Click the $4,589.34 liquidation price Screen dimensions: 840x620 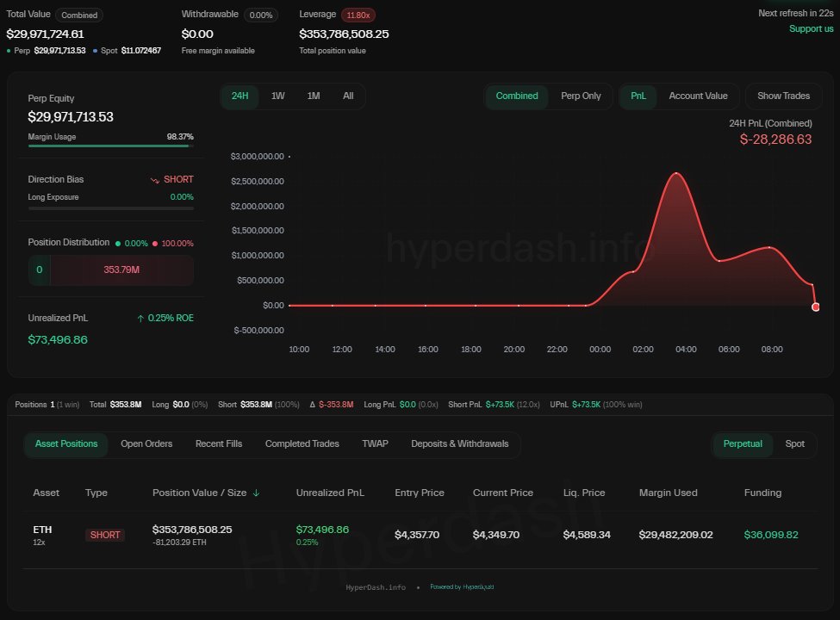[587, 535]
